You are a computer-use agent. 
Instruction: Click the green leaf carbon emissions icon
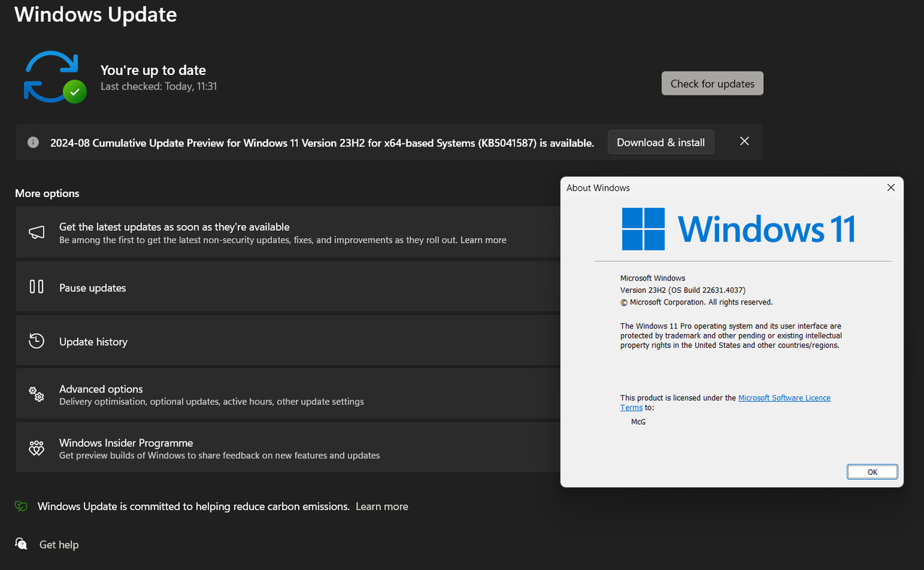coord(21,507)
